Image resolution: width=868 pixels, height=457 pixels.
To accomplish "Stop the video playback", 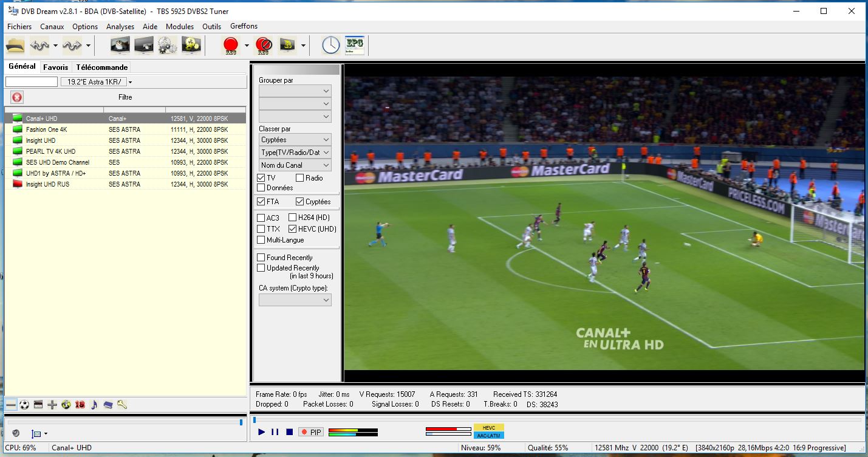I will [289, 432].
